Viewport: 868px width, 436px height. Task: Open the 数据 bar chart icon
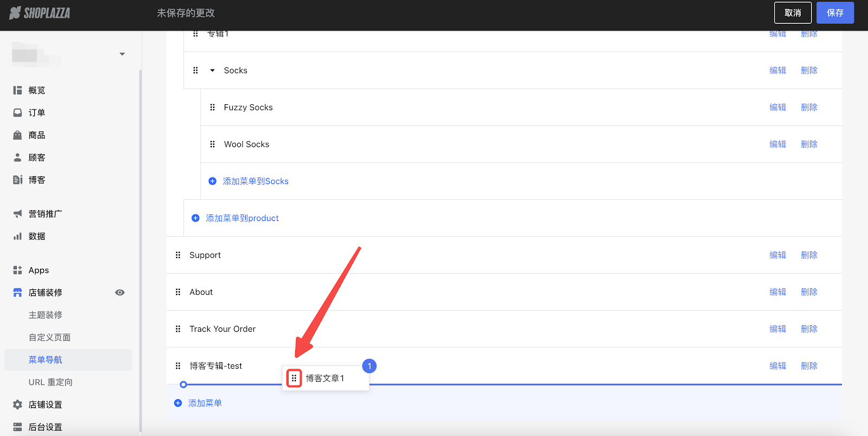coord(17,236)
